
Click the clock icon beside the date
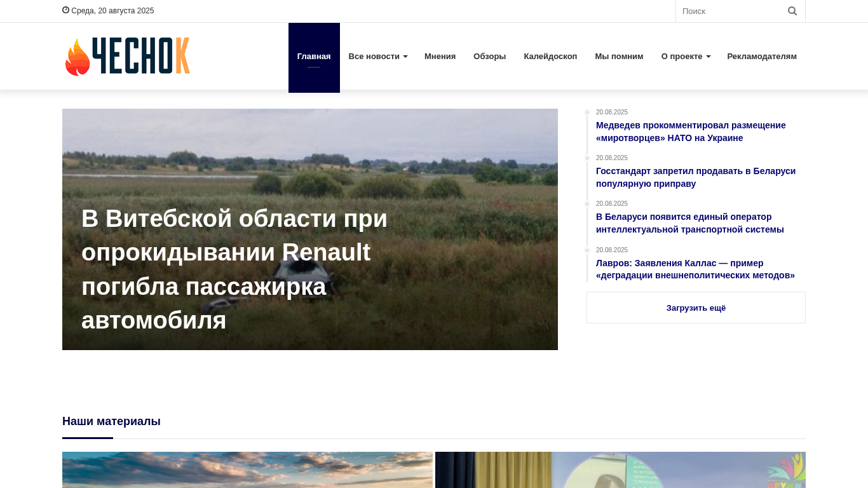[65, 10]
